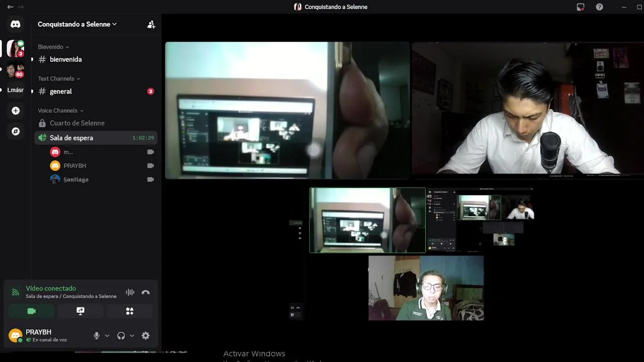Open noise suppression waveform icon
644x362 pixels.
pyautogui.click(x=130, y=292)
